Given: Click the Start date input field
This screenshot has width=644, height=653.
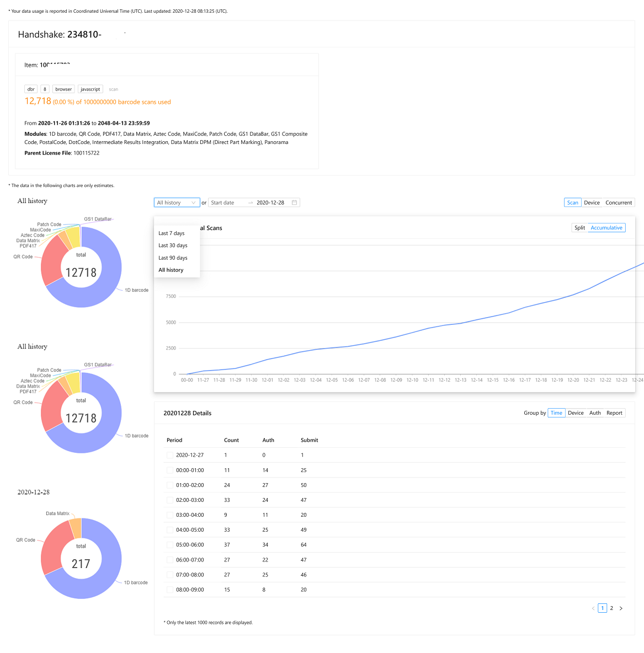Looking at the screenshot, I should click(x=226, y=202).
